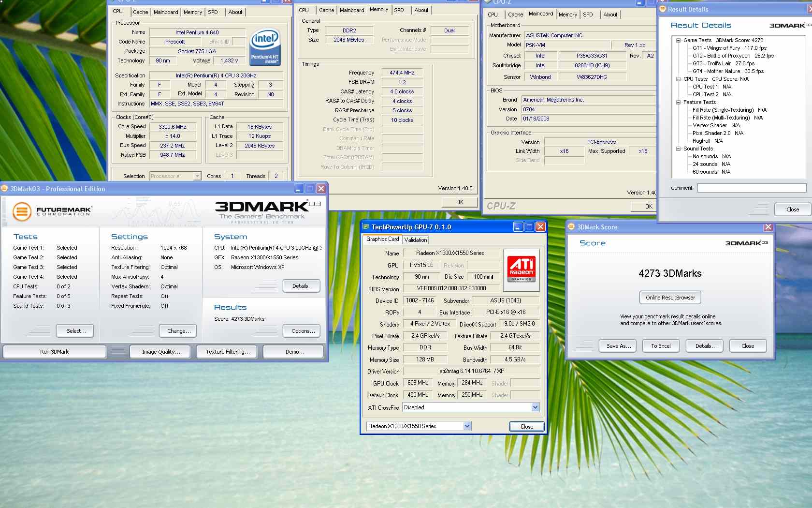
Task: Open Texture Filtering in 3DMark03
Action: point(228,352)
